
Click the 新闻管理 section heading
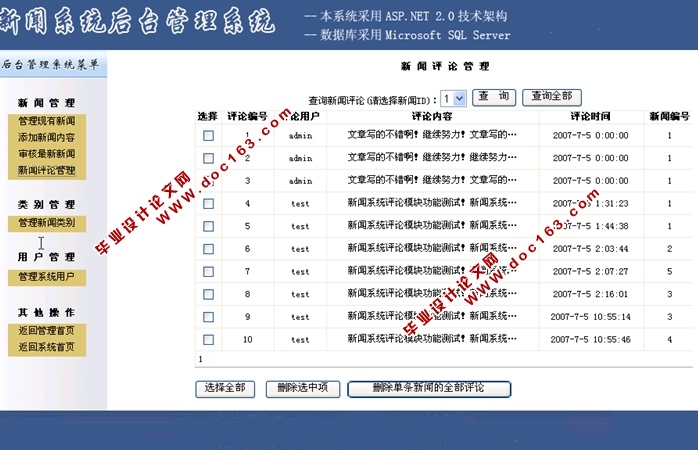pos(46,103)
